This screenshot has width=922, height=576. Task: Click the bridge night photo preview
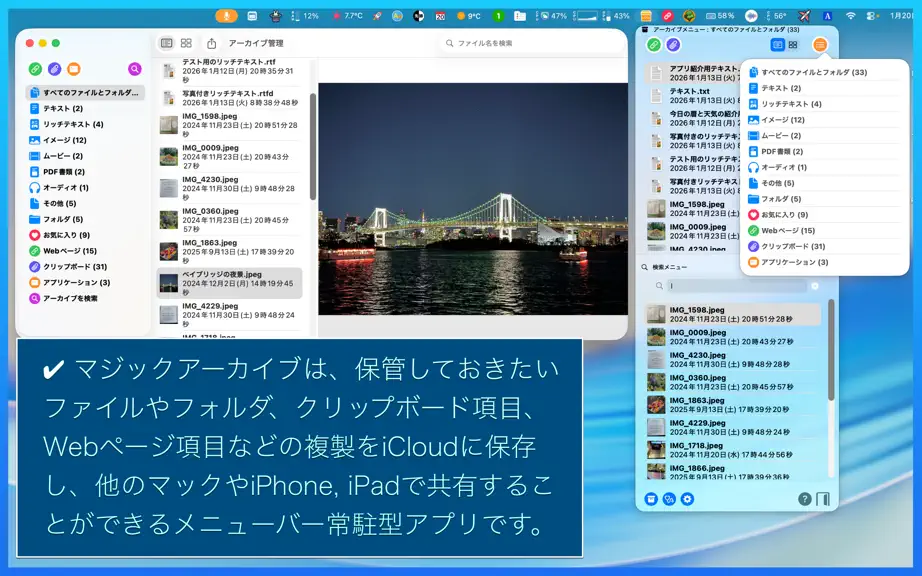pos(473,199)
